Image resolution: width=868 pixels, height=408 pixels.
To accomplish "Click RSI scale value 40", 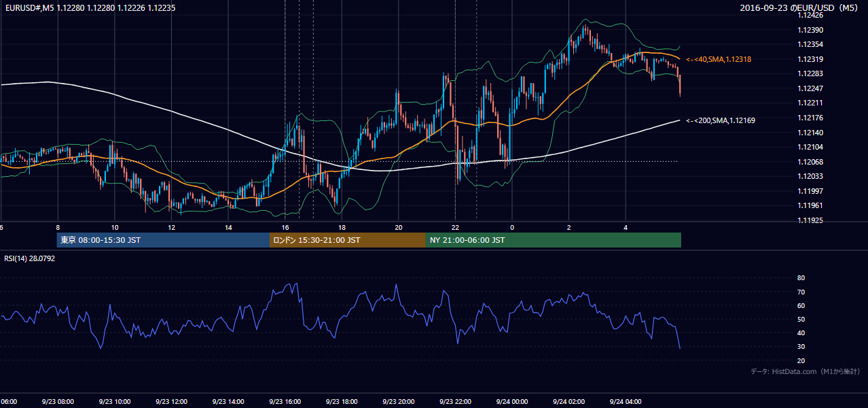I will coord(801,333).
